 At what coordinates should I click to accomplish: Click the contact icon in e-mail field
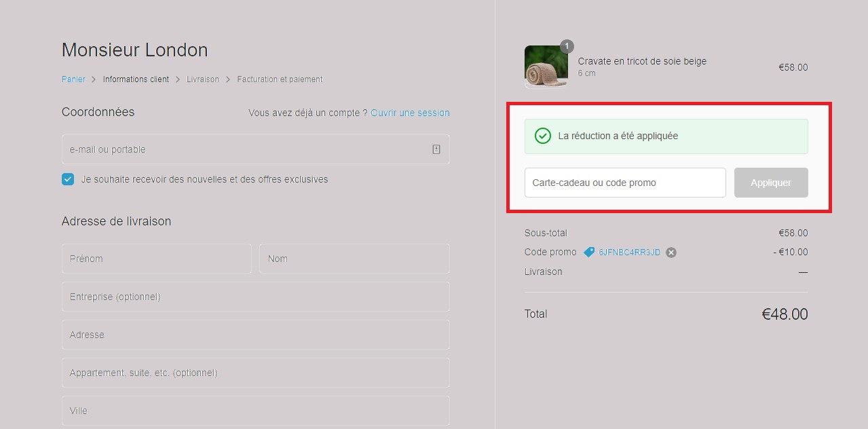[436, 149]
